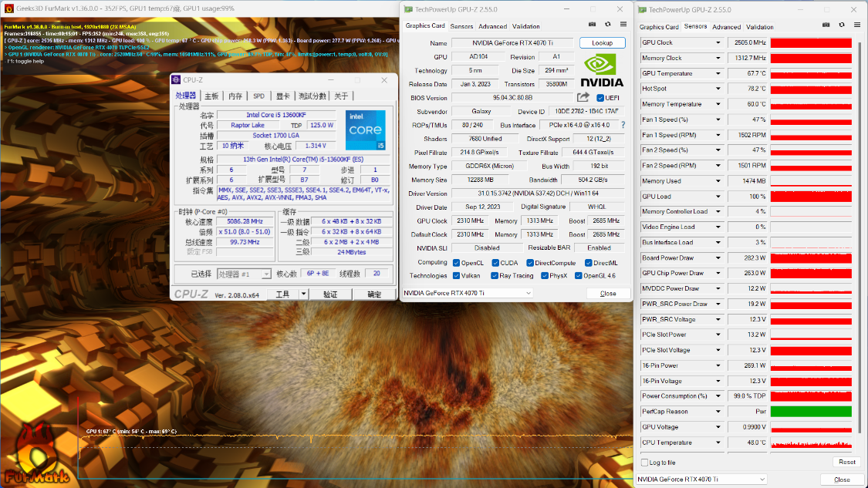Open the hamburger menu in GPU-Z Graphics Card window
Viewport: 868px width, 488px height.
pos(623,25)
